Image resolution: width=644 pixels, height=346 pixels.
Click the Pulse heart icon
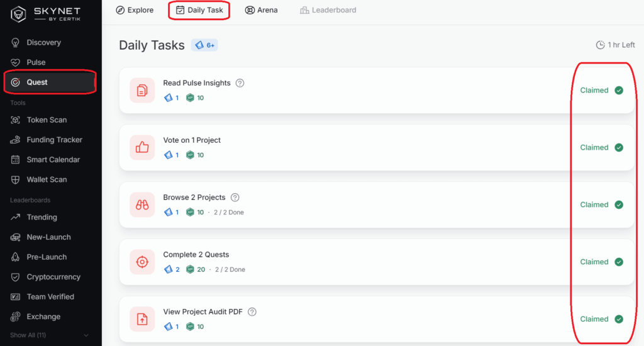(x=15, y=62)
